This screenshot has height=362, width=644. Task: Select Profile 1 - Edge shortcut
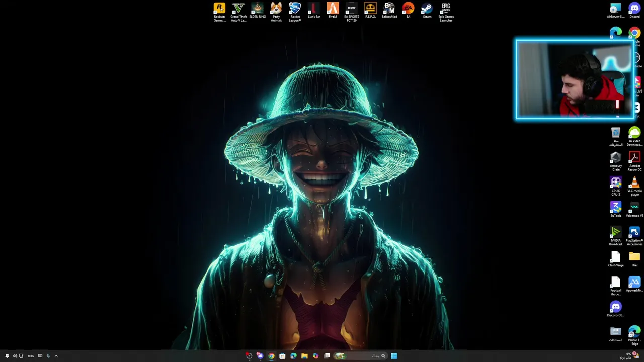coord(634,336)
